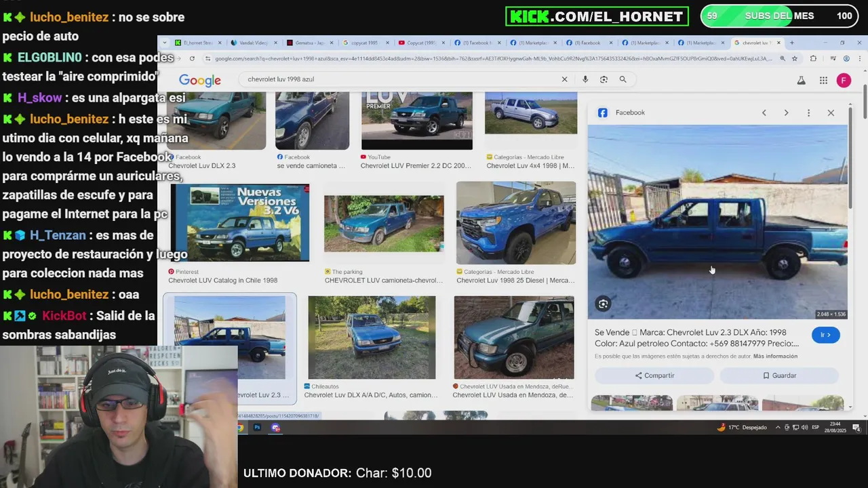Switch to the Copycat (1995) YouTube tab
This screenshot has width=868, height=488.
tap(421, 43)
